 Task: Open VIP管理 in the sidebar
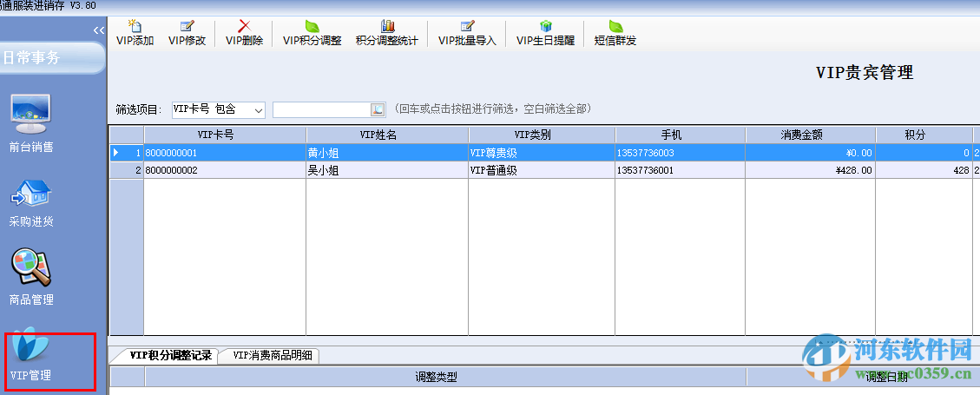point(31,355)
